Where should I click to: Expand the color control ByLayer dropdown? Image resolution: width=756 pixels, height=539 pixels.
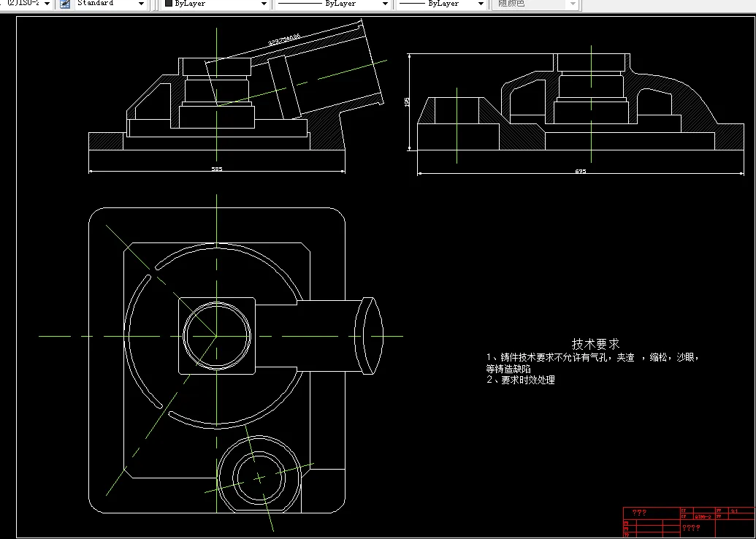point(264,3)
